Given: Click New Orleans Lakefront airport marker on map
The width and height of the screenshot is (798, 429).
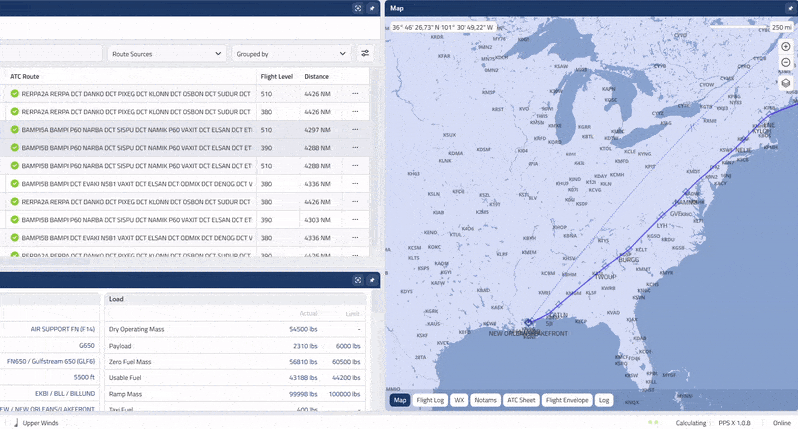Looking at the screenshot, I should pyautogui.click(x=529, y=322).
